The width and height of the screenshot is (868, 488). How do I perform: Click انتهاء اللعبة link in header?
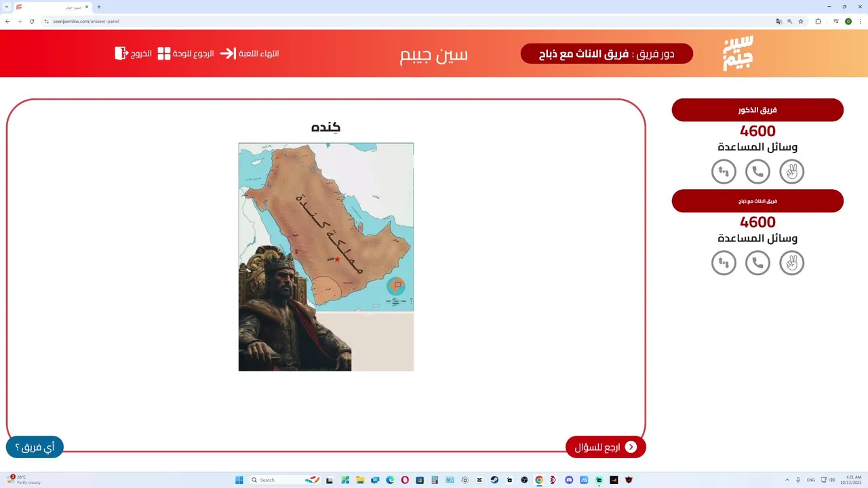[x=258, y=53]
